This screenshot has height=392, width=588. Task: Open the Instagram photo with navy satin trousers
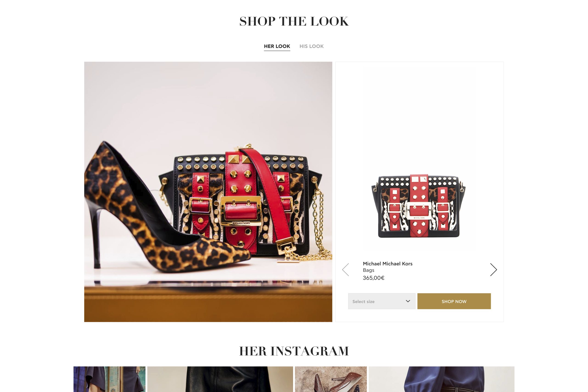[x=441, y=379]
